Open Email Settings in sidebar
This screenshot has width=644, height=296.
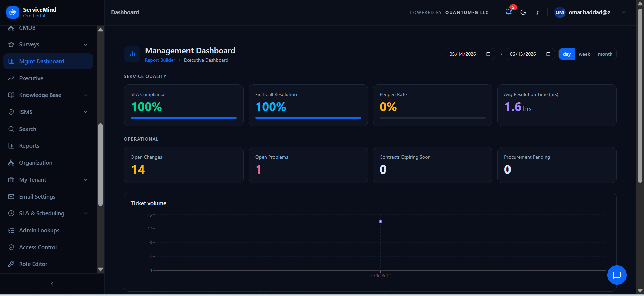point(48,197)
